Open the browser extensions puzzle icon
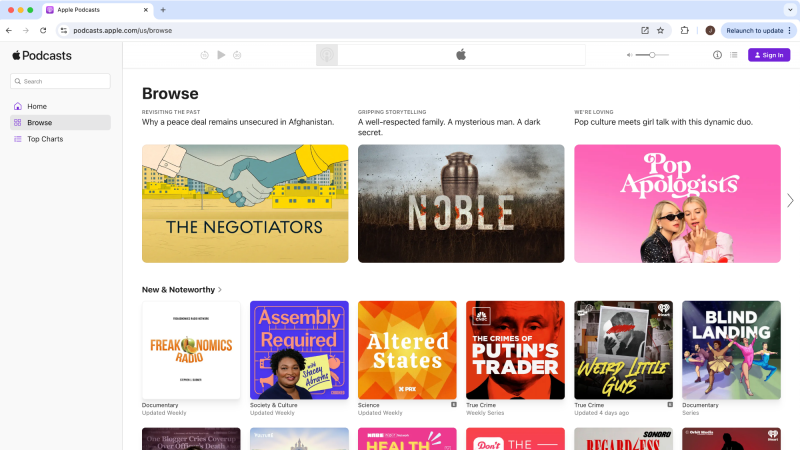800x450 pixels. click(685, 30)
